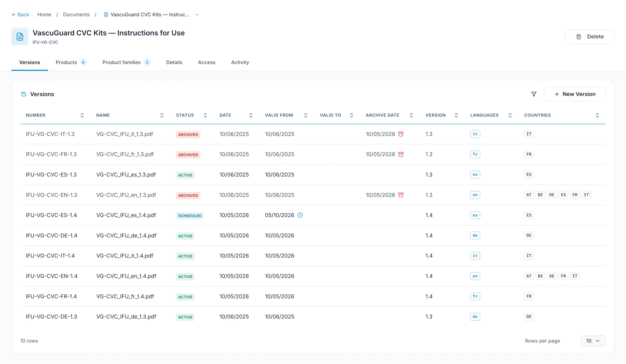The width and height of the screenshot is (626, 364).
Task: Navigate to Home breadcrumb
Action: (x=44, y=15)
